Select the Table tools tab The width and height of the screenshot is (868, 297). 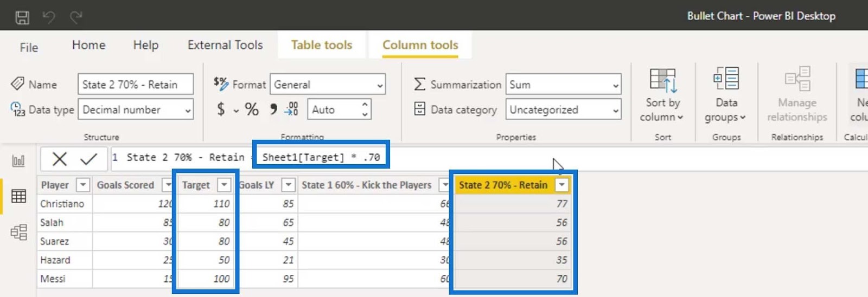tap(322, 45)
